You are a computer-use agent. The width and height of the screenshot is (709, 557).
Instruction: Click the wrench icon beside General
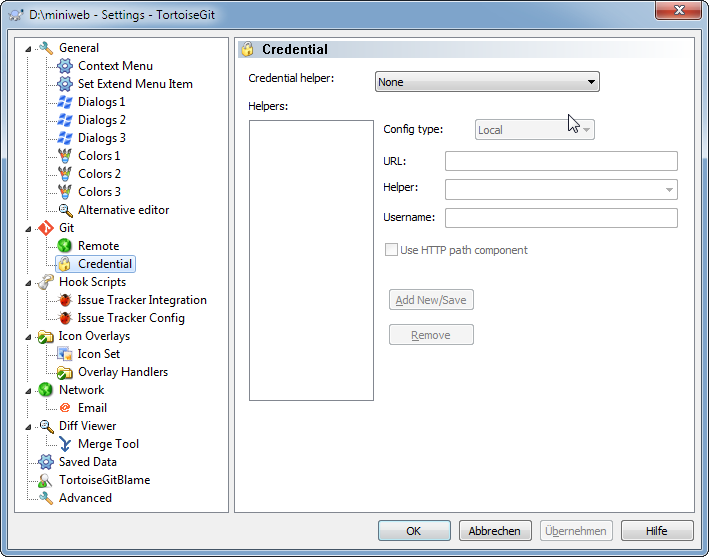(x=46, y=47)
